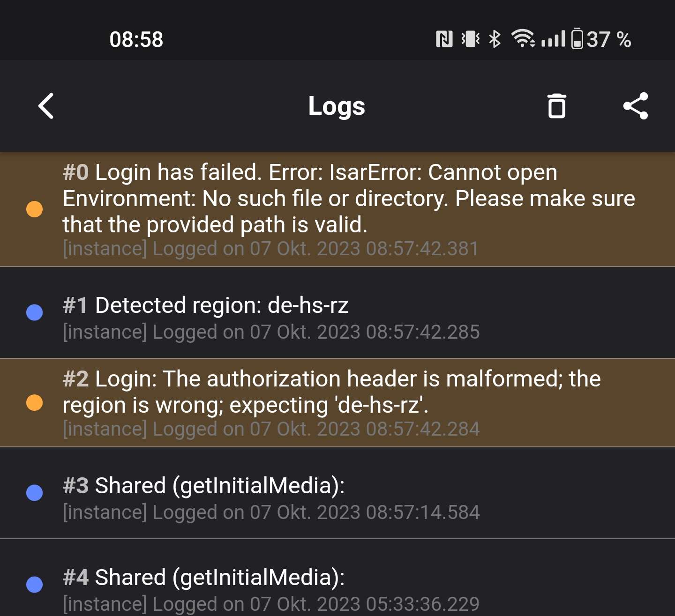Select log #4 Shared (getInitialMedia)
675x616 pixels.
click(x=337, y=578)
